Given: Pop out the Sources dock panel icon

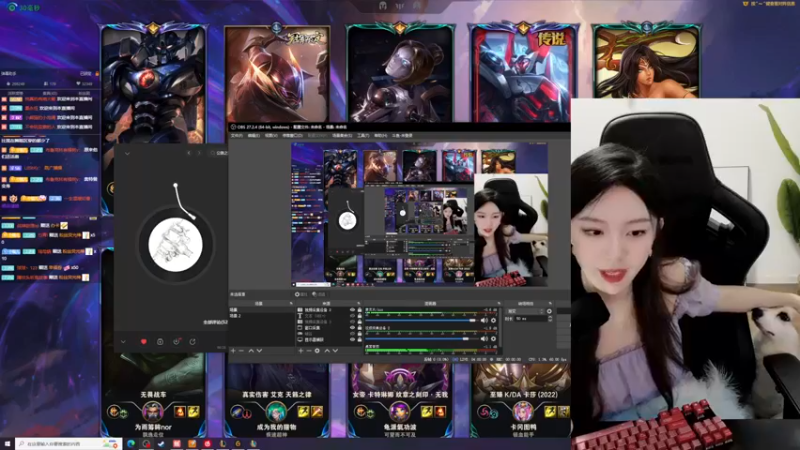Looking at the screenshot, I should pos(358,303).
